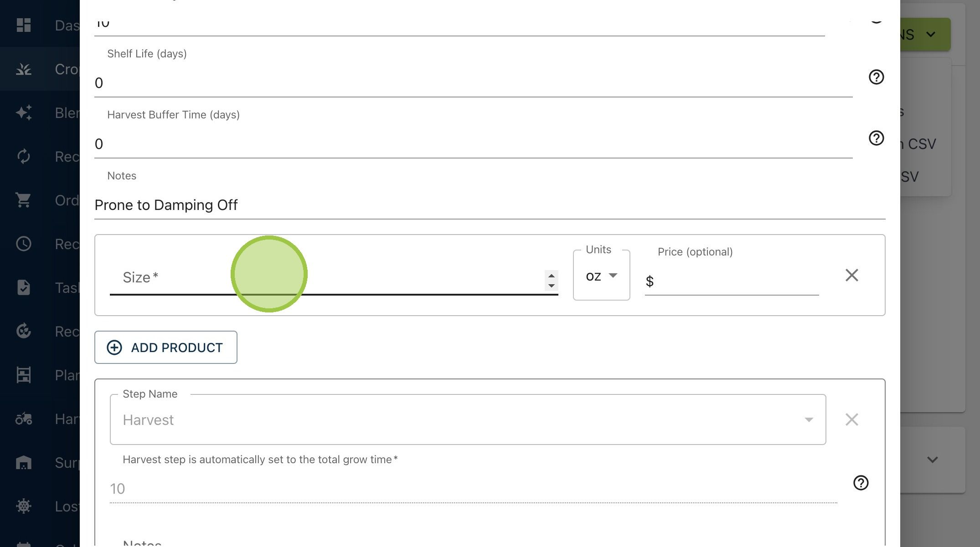980x547 pixels.
Task: Expand the green actions dropdown chevron
Action: tap(931, 35)
